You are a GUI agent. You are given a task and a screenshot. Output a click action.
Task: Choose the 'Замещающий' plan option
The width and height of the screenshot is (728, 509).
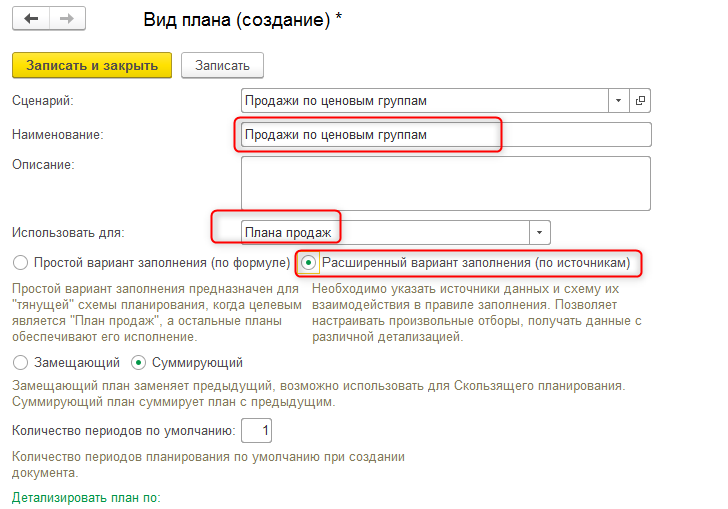20,363
